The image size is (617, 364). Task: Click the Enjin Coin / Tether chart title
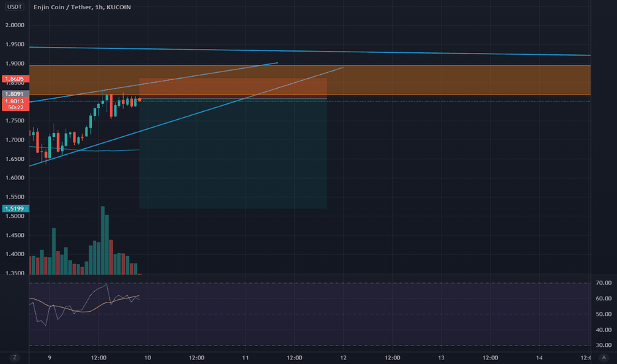click(x=82, y=7)
